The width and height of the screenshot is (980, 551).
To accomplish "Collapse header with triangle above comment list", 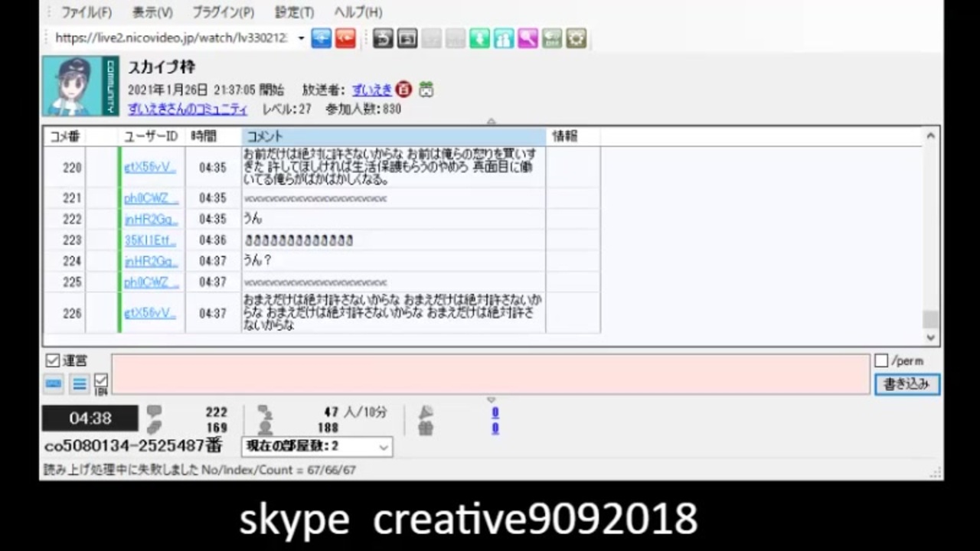I will [x=491, y=121].
